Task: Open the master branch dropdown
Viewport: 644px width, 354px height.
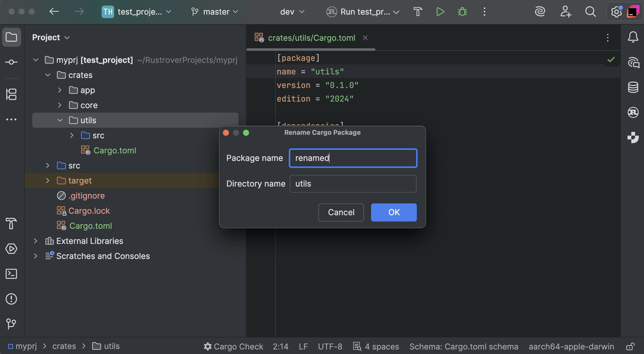Action: [x=215, y=12]
